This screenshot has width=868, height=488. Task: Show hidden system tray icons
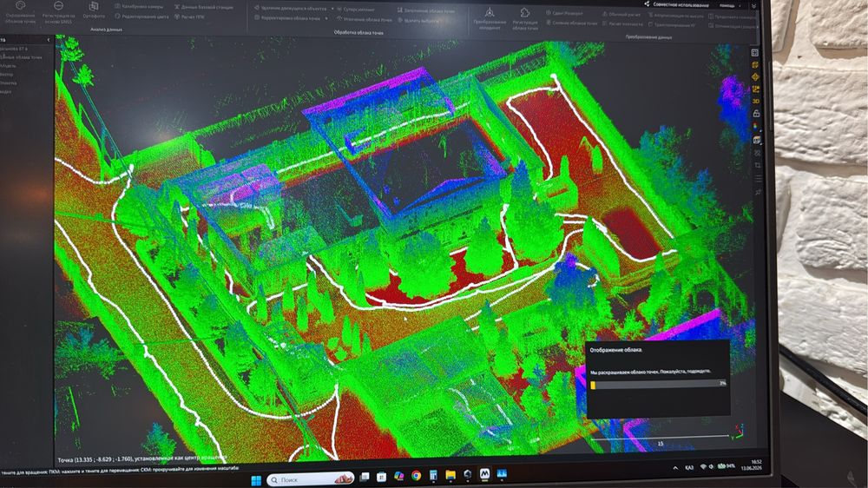pos(675,468)
